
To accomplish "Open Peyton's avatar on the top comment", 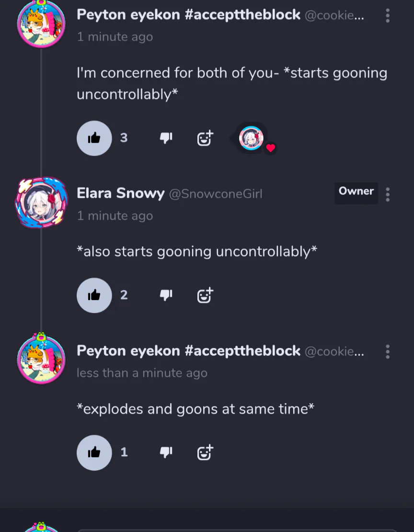I will tap(41, 23).
